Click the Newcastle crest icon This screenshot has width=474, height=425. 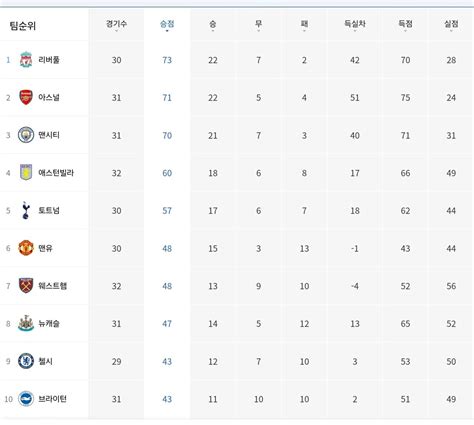coord(26,323)
